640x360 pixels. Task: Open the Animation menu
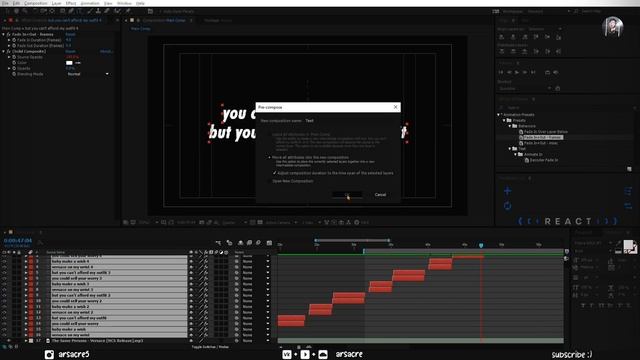click(x=90, y=3)
